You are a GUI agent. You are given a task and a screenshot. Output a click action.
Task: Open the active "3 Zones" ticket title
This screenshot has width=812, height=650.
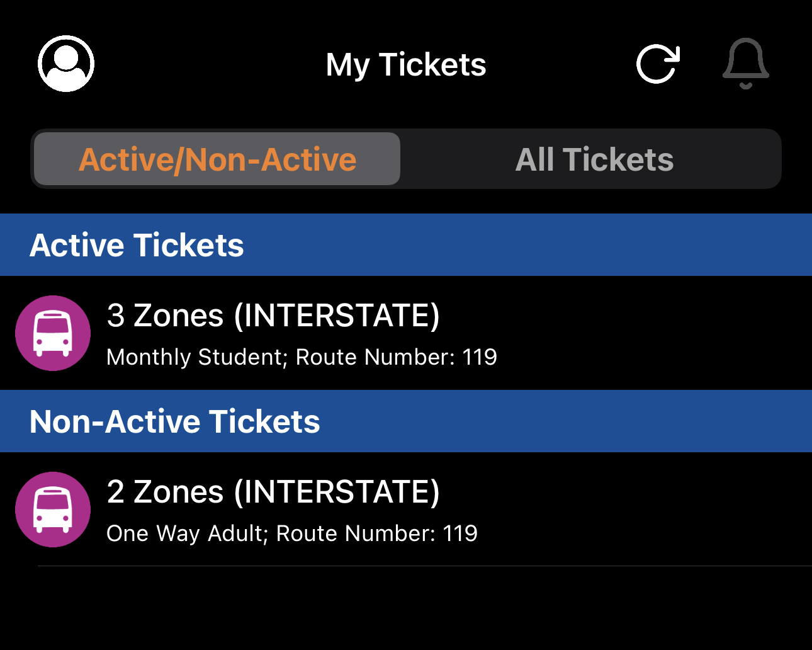(165, 315)
